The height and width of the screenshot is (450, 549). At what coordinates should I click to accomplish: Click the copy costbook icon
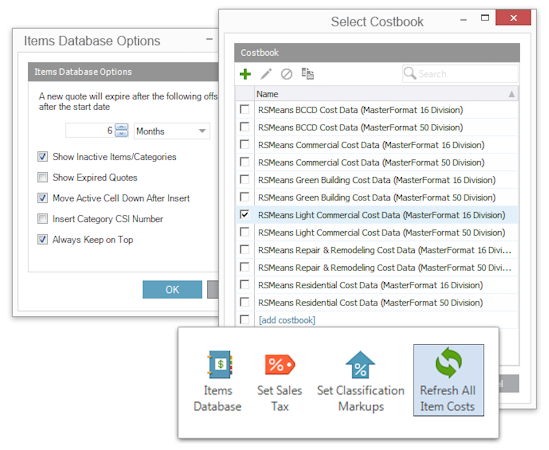tap(307, 74)
